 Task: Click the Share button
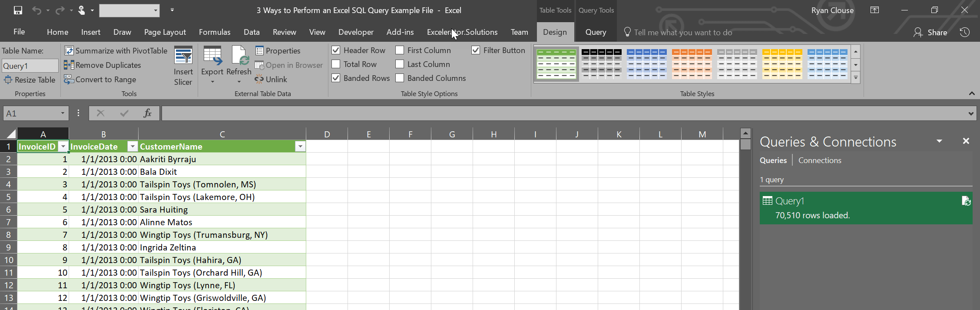click(930, 32)
